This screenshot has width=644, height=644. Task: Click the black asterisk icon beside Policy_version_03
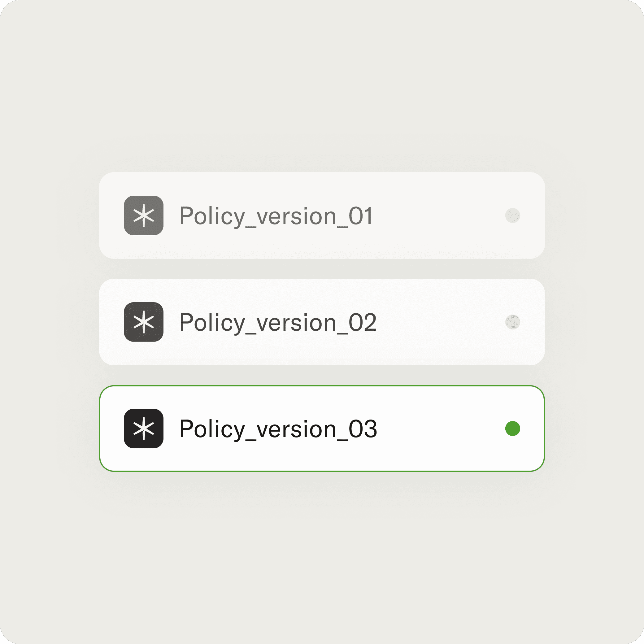coord(144,428)
